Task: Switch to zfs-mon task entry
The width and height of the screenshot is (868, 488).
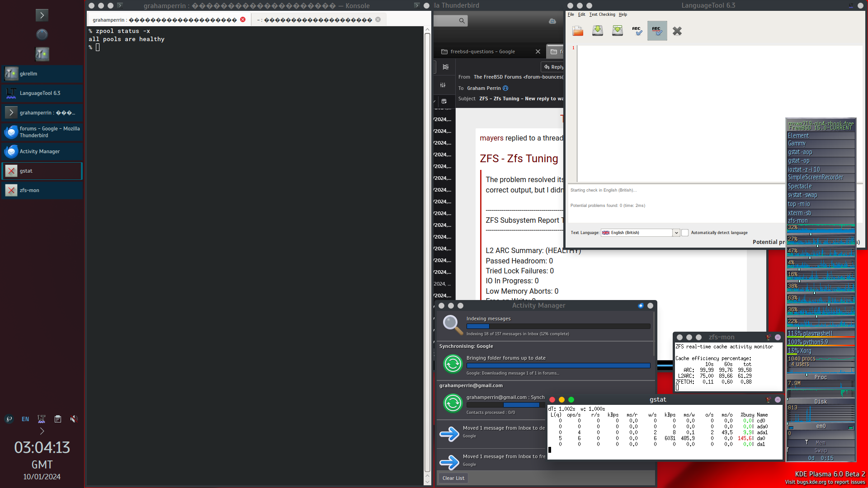Action: pos(42,190)
